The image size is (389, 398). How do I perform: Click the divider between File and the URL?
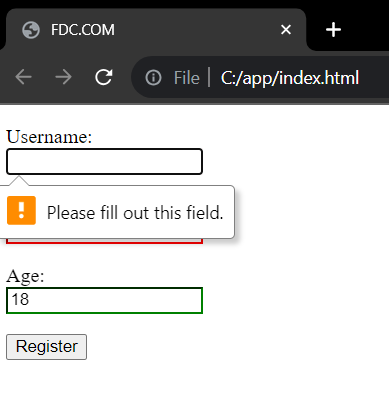209,77
